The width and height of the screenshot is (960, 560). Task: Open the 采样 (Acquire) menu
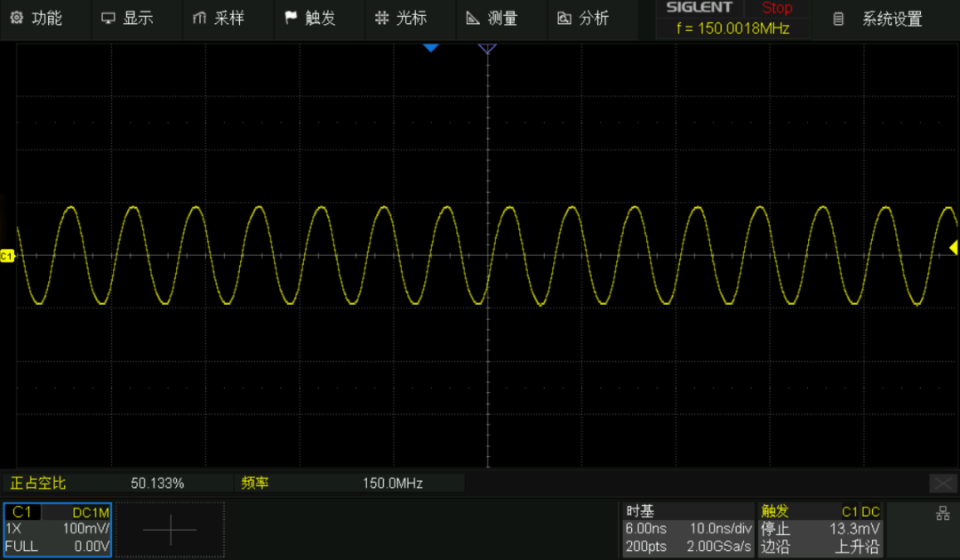[x=219, y=19]
